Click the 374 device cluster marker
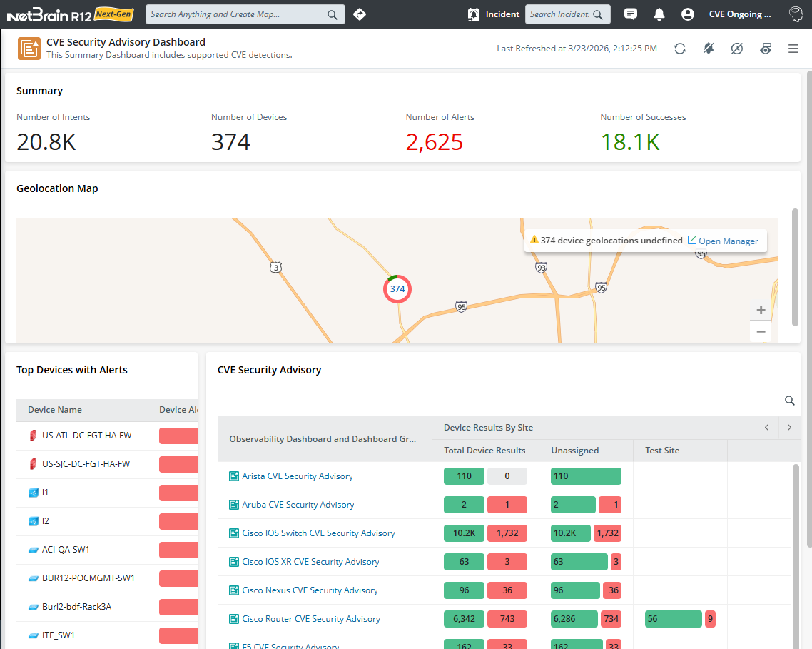Image resolution: width=812 pixels, height=649 pixels. pos(397,288)
